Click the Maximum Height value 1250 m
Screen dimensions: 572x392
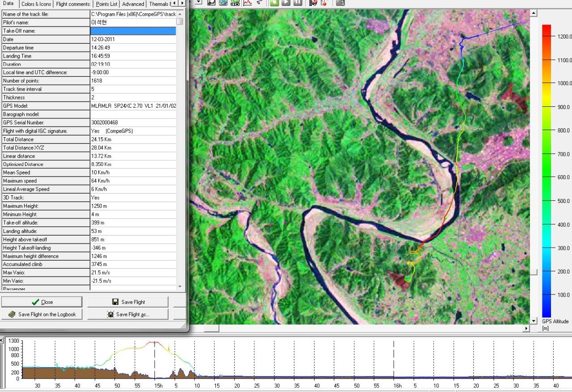(99, 206)
